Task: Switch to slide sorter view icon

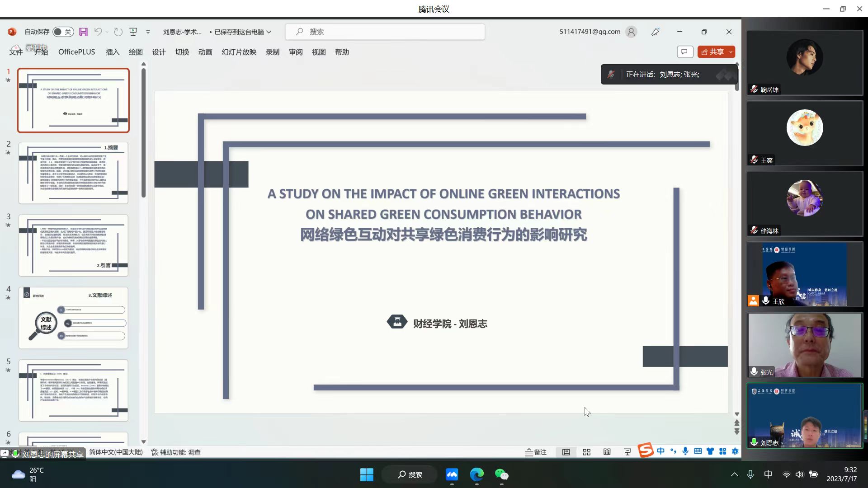Action: coord(586,452)
